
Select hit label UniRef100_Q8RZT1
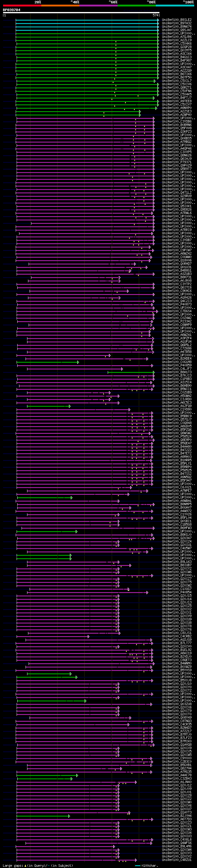pyautogui.click(x=177, y=88)
